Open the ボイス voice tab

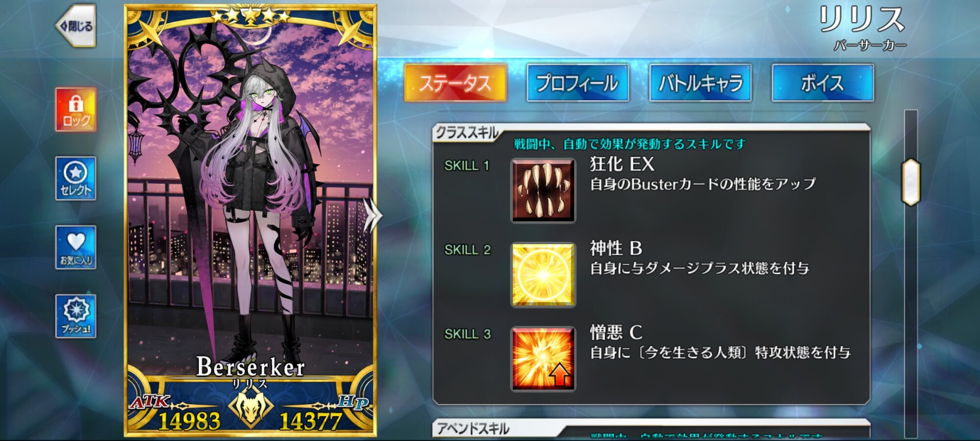pyautogui.click(x=823, y=83)
